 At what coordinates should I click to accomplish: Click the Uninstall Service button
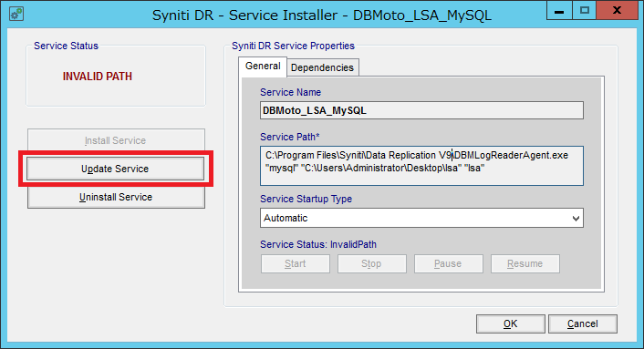click(x=116, y=197)
